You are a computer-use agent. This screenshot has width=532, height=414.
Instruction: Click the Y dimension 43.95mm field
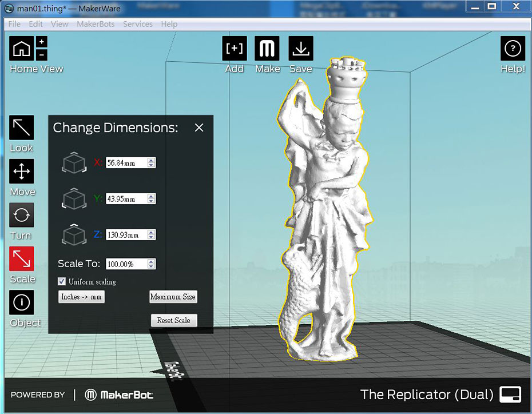click(x=130, y=198)
